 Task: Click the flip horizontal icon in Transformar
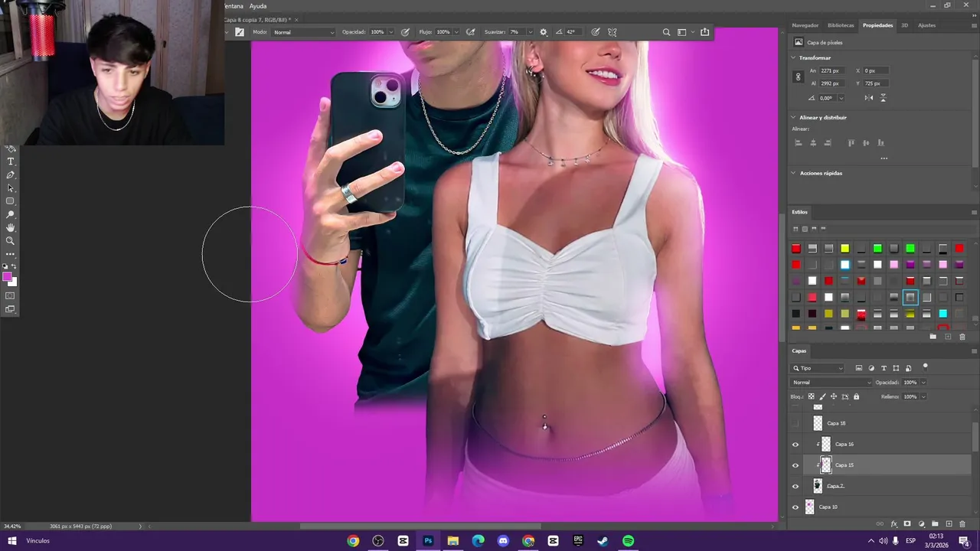[x=868, y=98]
